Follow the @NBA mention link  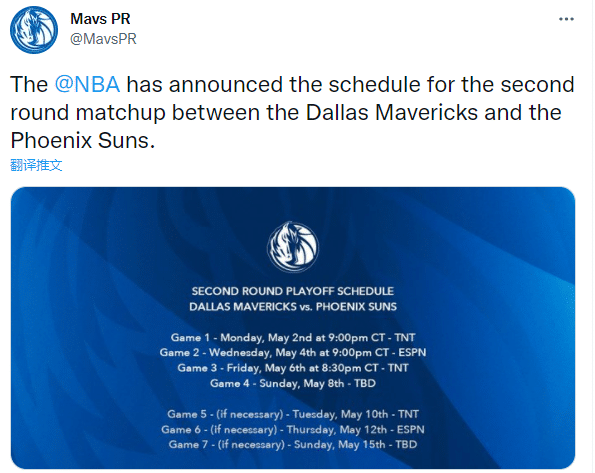pyautogui.click(x=88, y=84)
